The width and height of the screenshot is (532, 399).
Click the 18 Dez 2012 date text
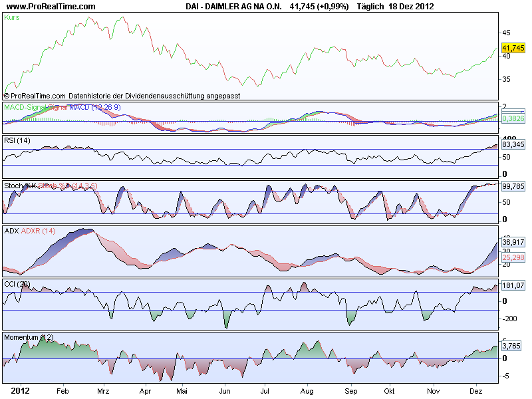point(411,7)
